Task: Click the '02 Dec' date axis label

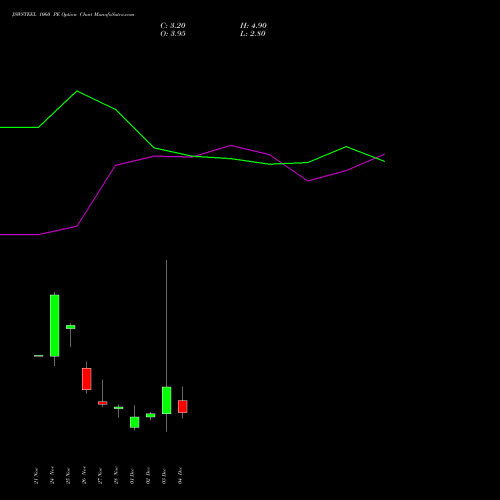Action: [148, 476]
